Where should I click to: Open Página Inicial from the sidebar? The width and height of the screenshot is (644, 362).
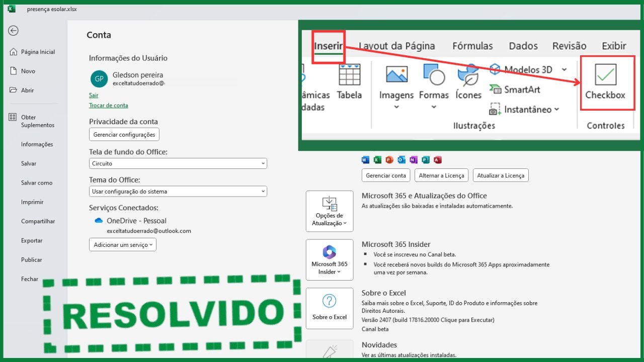(x=38, y=52)
